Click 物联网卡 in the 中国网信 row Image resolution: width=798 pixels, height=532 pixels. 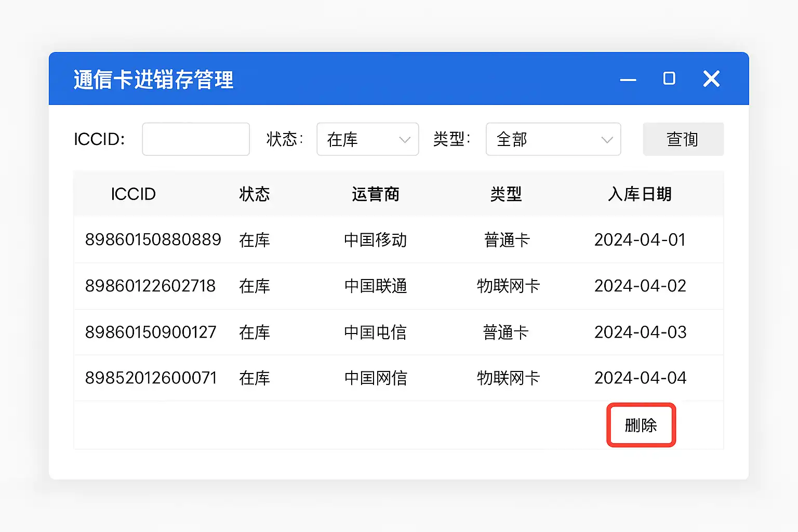click(509, 378)
